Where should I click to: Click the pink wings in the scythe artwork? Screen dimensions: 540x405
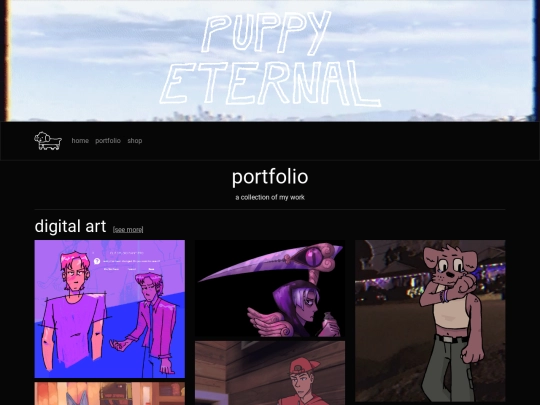point(268,322)
